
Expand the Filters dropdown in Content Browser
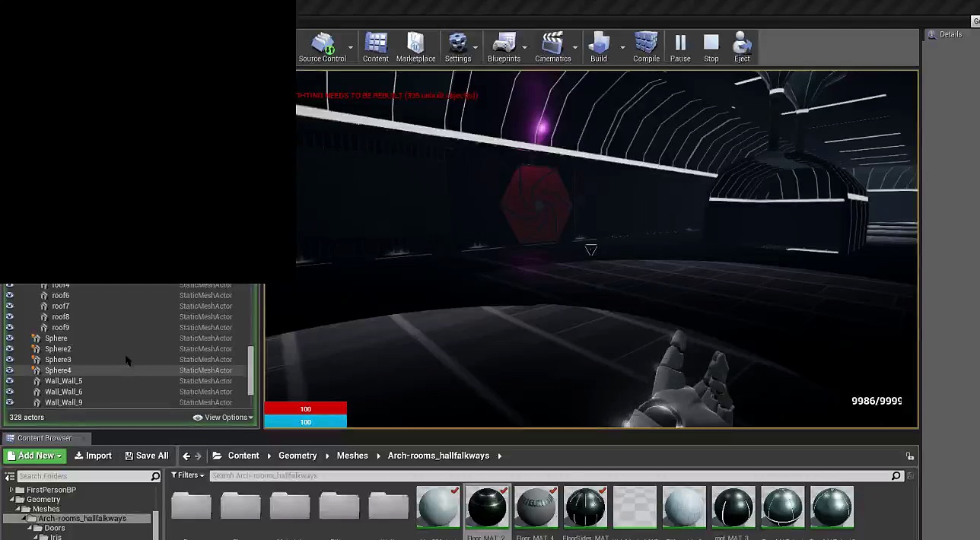pyautogui.click(x=188, y=475)
